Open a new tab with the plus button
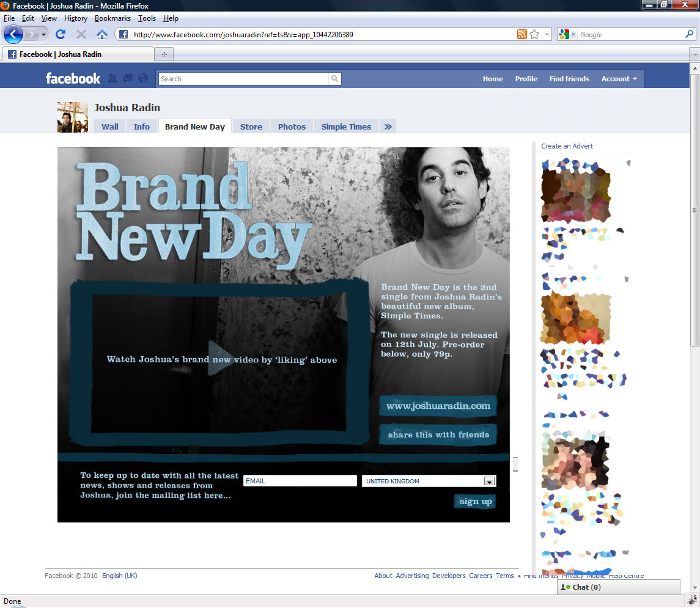This screenshot has height=608, width=700. [x=164, y=54]
